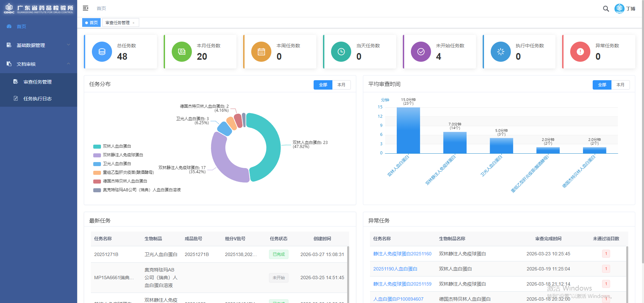Click the red 异常任务数 warning icon

pyautogui.click(x=580, y=52)
